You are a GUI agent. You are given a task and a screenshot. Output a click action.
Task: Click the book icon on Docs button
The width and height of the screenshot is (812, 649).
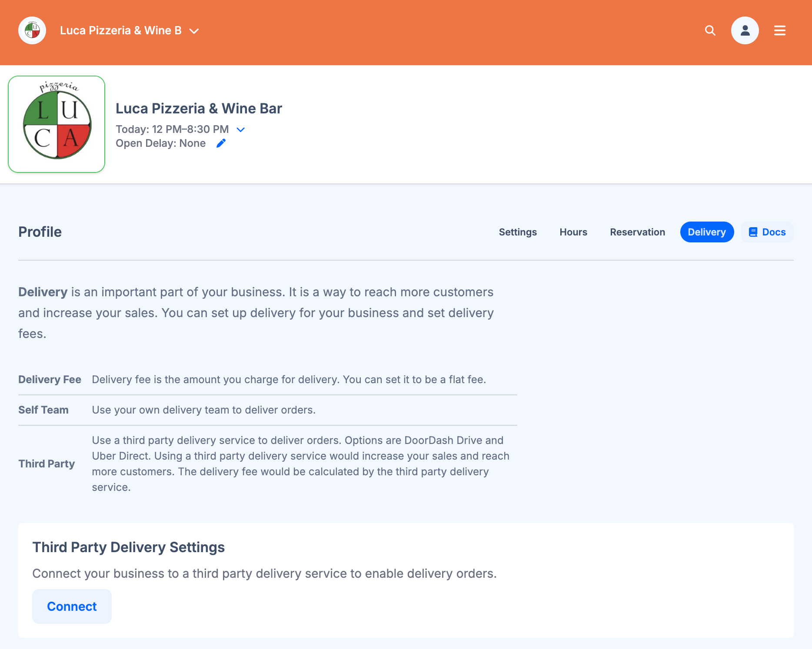(x=753, y=232)
